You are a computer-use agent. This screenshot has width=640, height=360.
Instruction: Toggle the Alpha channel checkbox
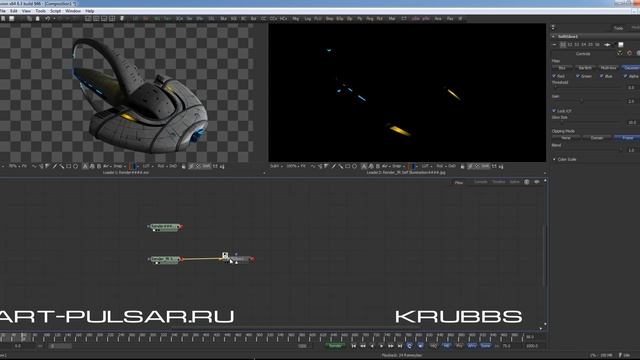coord(625,76)
